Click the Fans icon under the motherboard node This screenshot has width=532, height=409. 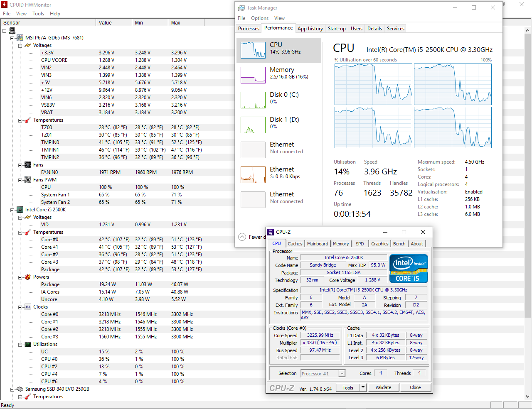[x=28, y=165]
